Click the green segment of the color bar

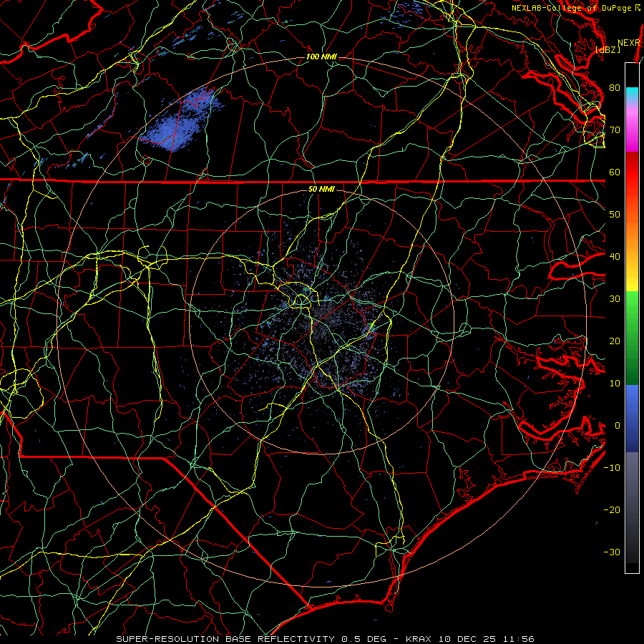pos(632,338)
